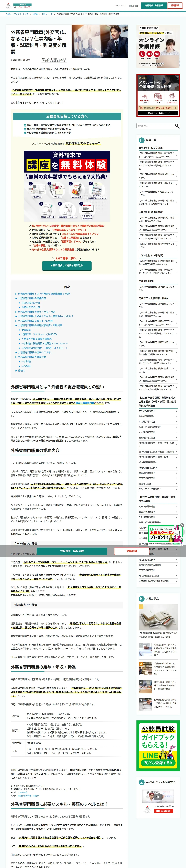Jump to 最後に in table of contents

coord(21,371)
